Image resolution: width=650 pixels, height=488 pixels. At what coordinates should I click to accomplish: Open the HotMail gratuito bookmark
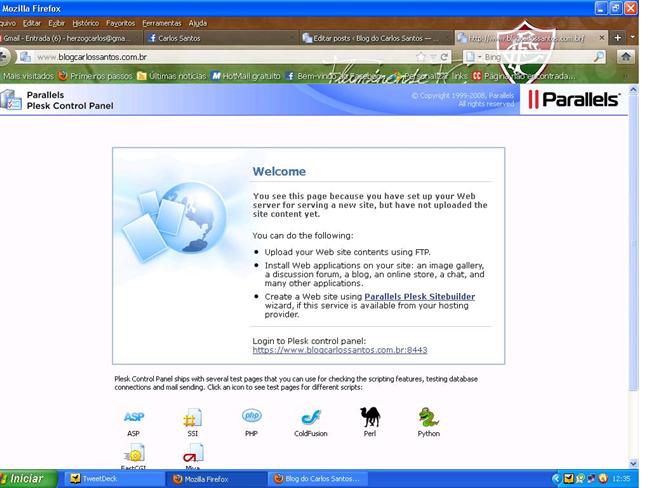tap(246, 76)
